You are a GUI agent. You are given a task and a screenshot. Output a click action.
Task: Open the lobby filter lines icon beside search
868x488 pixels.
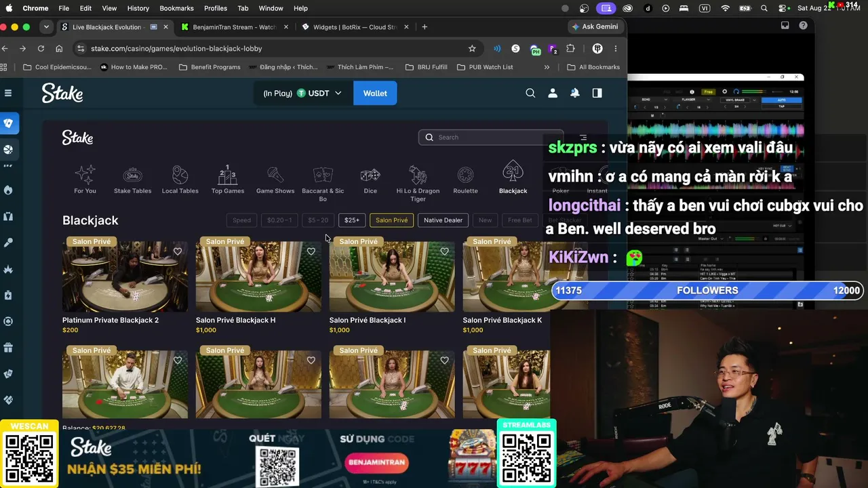(x=583, y=138)
